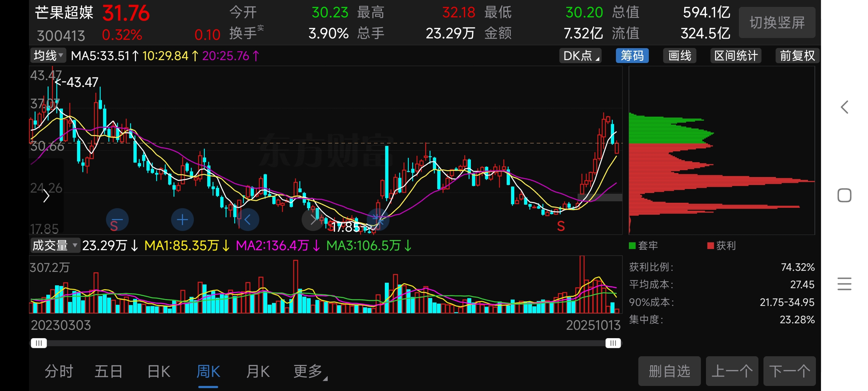This screenshot has width=868, height=391.
Task: Open DK点 options dropdown
Action: click(x=580, y=56)
